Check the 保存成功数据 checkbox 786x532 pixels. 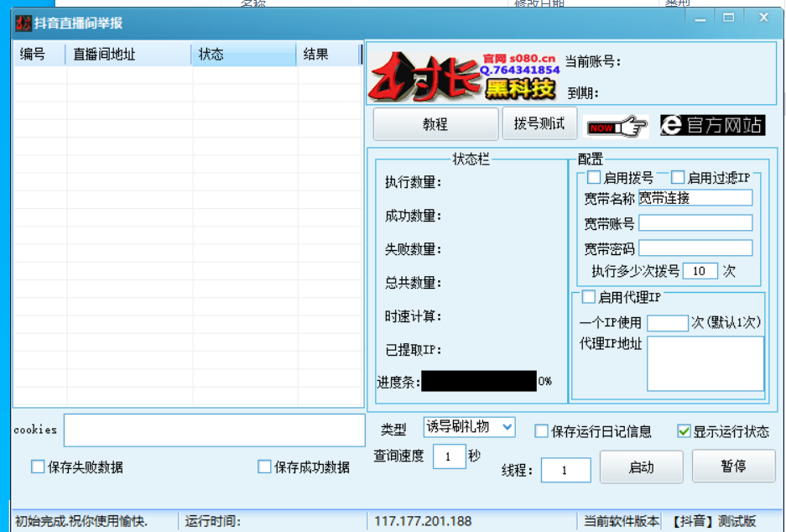pyautogui.click(x=264, y=467)
